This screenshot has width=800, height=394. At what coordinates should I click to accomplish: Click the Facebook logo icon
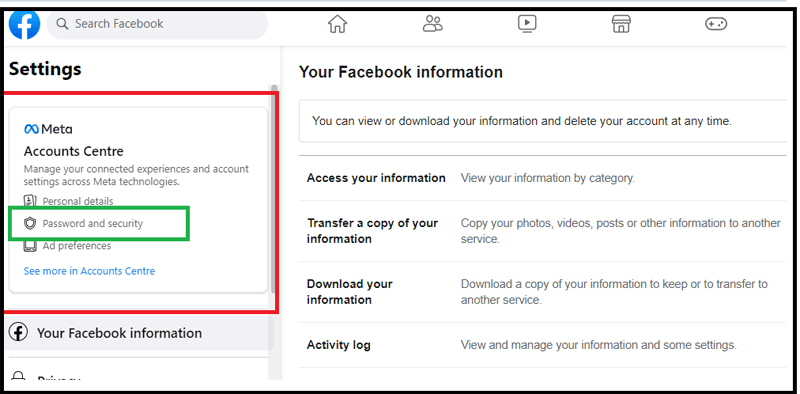(24, 24)
